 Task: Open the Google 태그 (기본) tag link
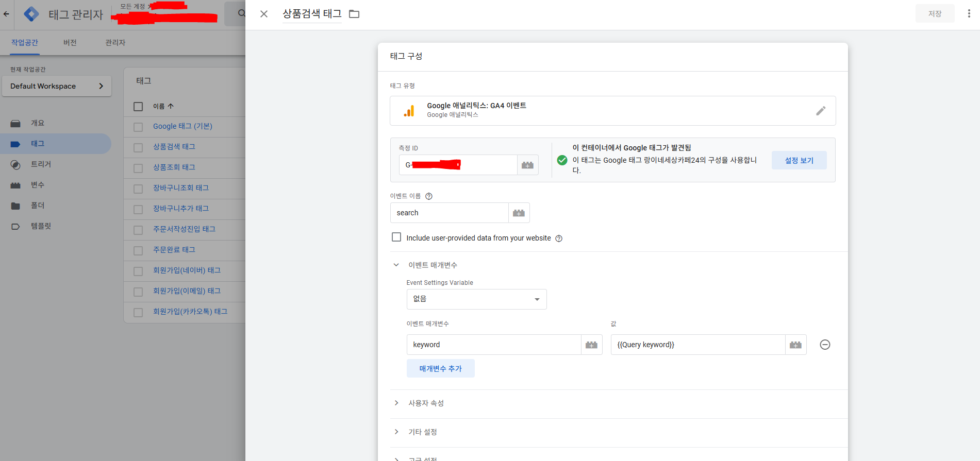pos(182,126)
